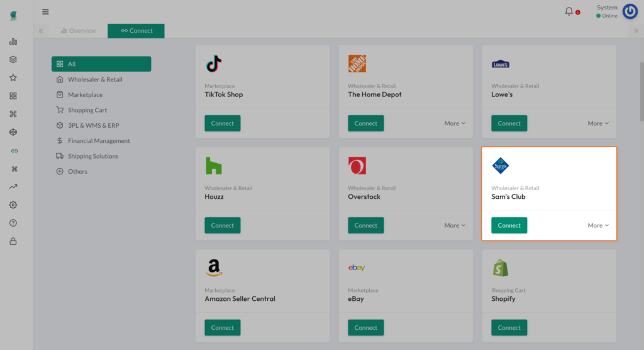Click the page vertical scrollbar
This screenshot has height=350, width=644.
[641, 92]
